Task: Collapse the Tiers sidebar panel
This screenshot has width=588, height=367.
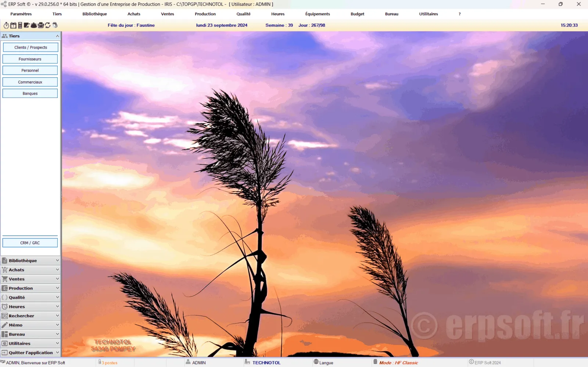Action: [x=57, y=36]
